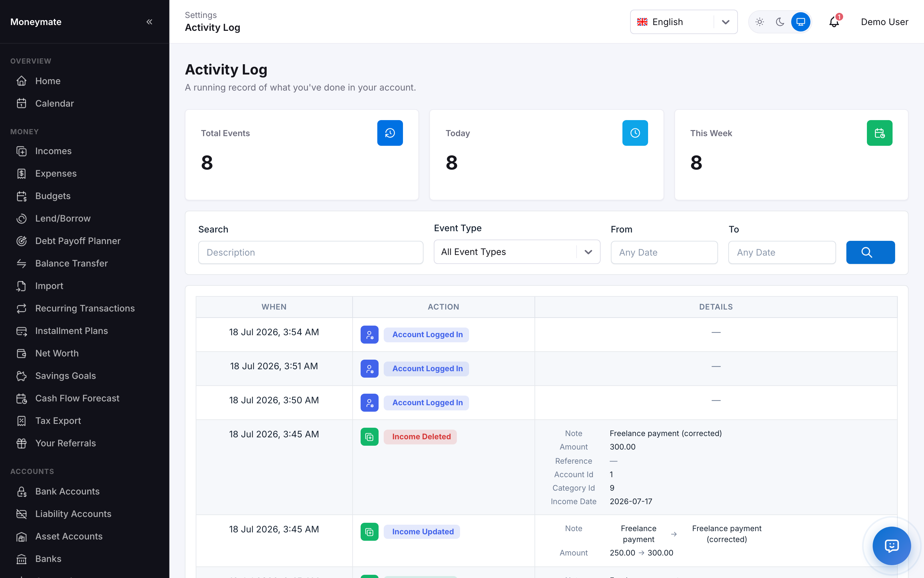Screen dimensions: 924x578
Task: Open the All Event Types dropdown
Action: click(517, 252)
